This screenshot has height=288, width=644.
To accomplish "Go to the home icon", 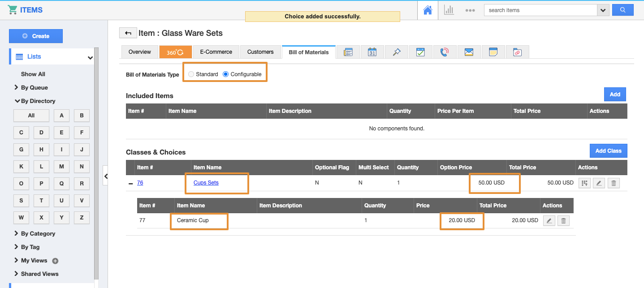I will [x=428, y=10].
